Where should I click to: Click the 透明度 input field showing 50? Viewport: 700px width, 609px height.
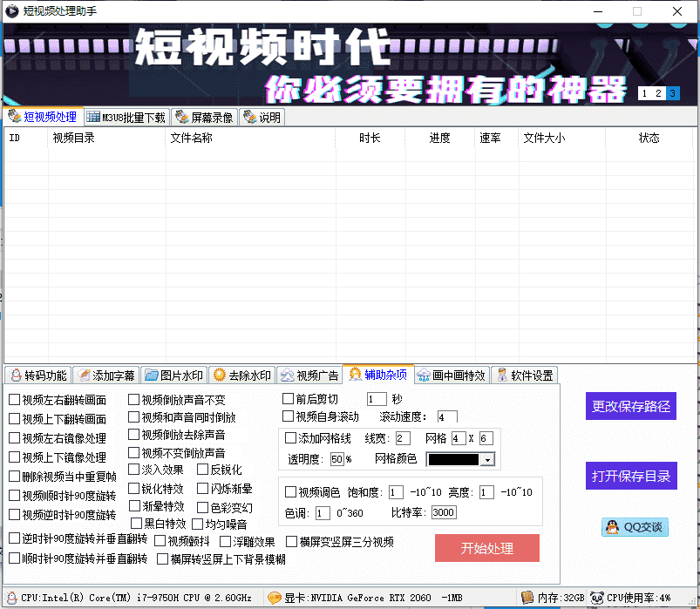(337, 458)
